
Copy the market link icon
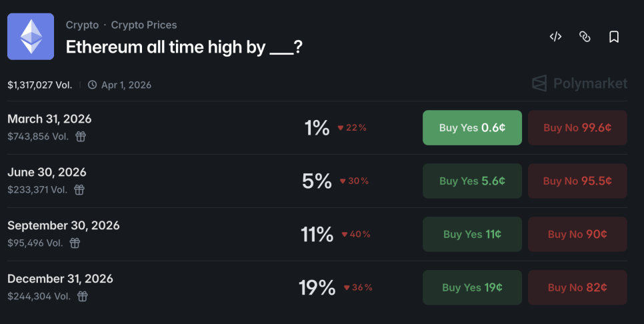coord(585,37)
